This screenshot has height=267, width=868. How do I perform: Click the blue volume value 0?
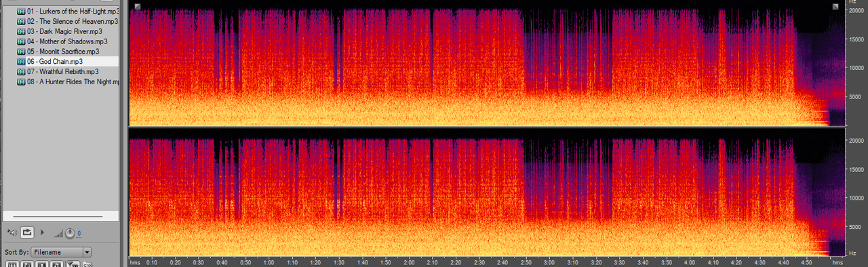(x=79, y=233)
